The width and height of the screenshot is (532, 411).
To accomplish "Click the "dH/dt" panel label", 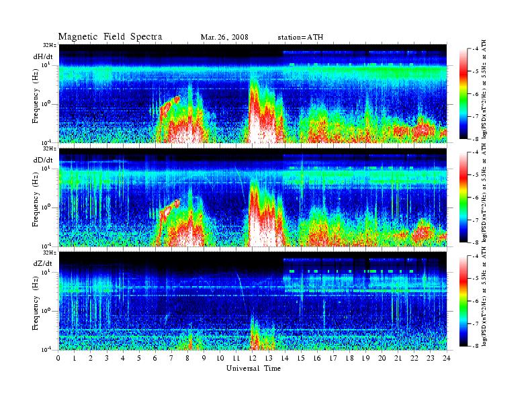I will pyautogui.click(x=43, y=56).
